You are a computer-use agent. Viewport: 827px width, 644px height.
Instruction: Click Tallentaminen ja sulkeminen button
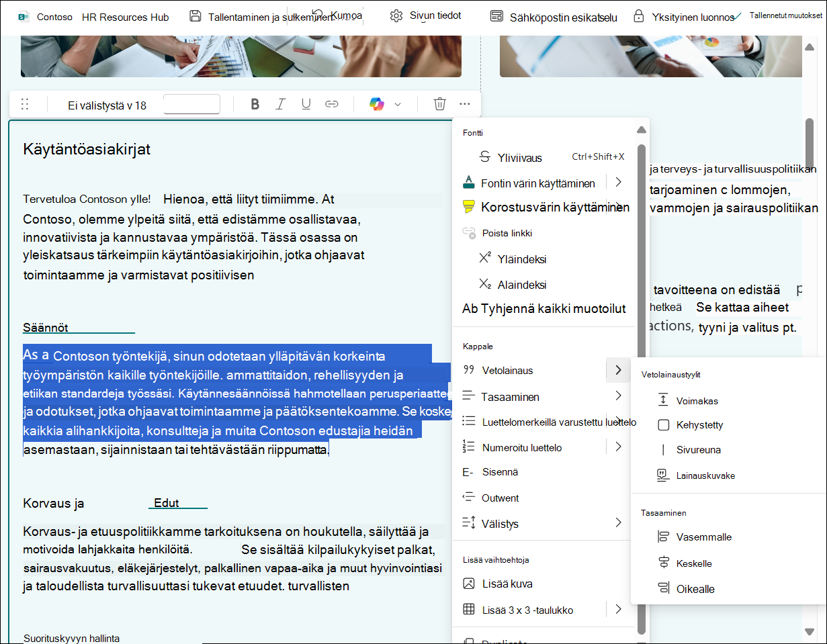261,17
